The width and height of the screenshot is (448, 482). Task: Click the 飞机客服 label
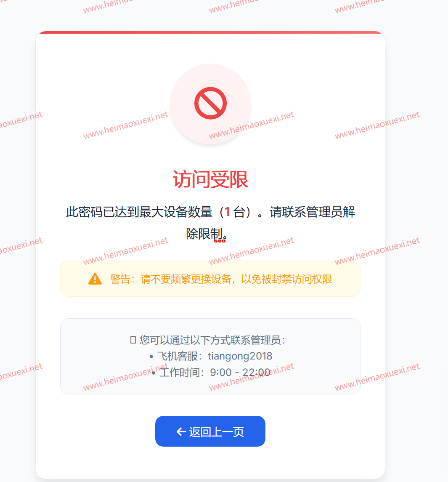177,356
